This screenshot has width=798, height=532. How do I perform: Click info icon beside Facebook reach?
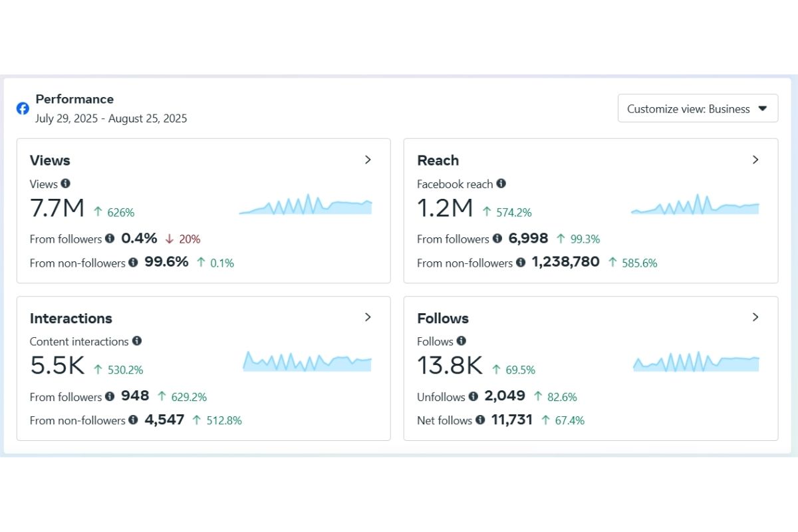point(501,184)
